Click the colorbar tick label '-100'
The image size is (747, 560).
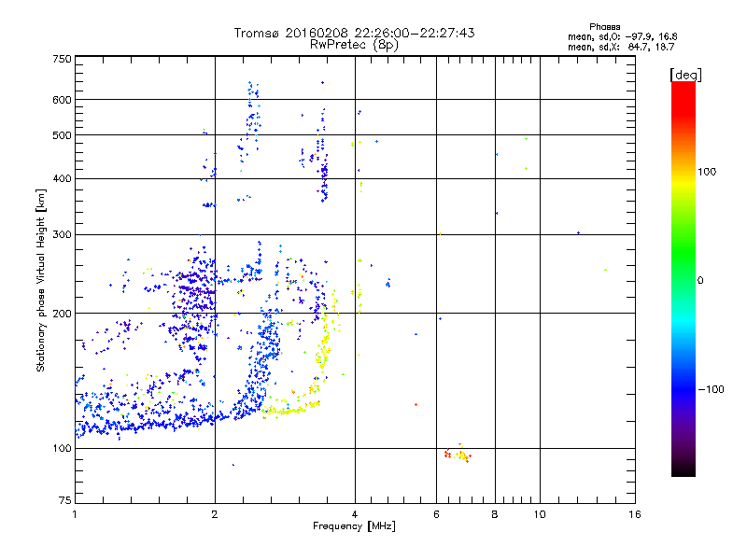coord(711,389)
